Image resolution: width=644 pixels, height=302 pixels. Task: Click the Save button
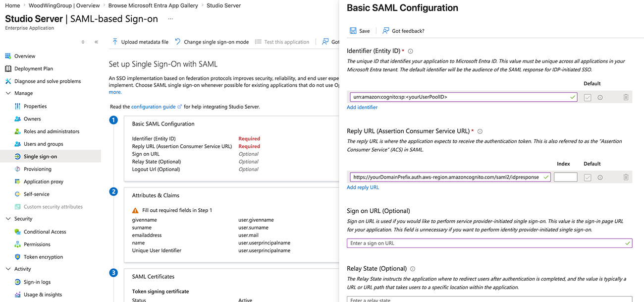360,31
